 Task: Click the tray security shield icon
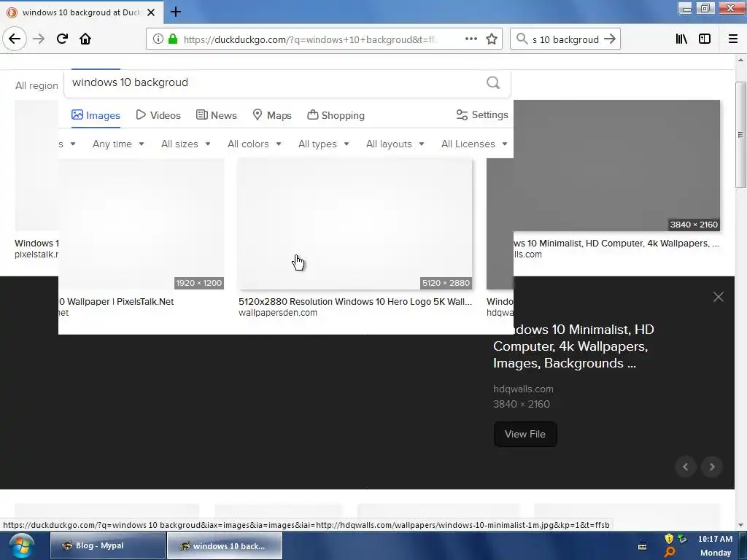point(669,539)
